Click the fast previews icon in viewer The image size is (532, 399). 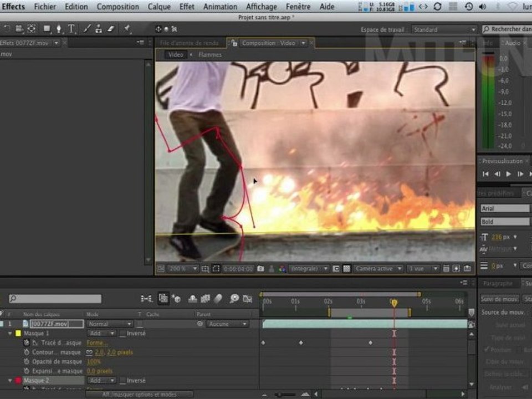(x=456, y=269)
